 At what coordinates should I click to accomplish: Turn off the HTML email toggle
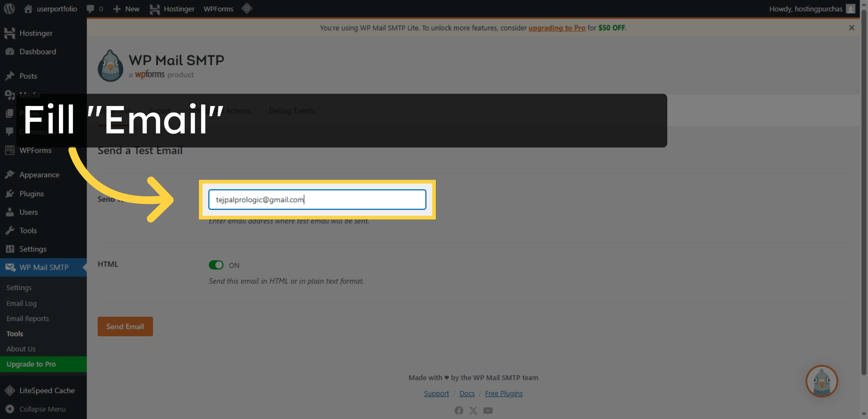coord(216,265)
